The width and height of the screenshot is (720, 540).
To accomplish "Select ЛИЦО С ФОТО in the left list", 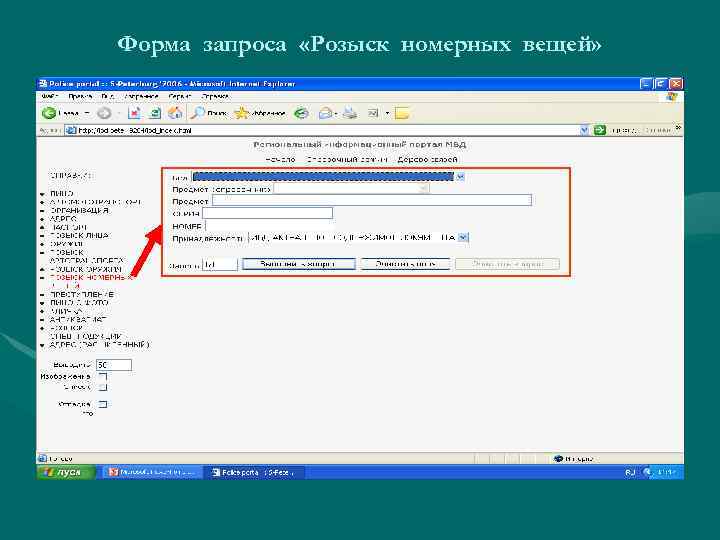I will (x=79, y=303).
